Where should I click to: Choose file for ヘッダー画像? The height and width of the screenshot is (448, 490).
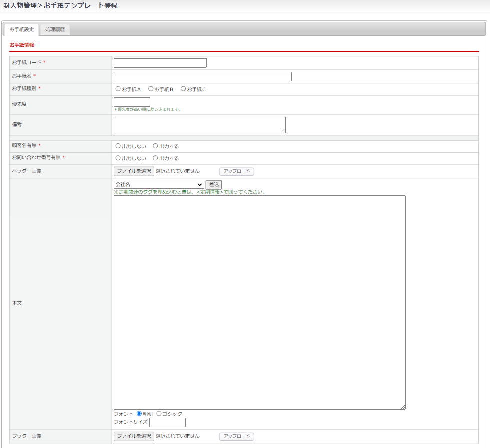(x=134, y=171)
